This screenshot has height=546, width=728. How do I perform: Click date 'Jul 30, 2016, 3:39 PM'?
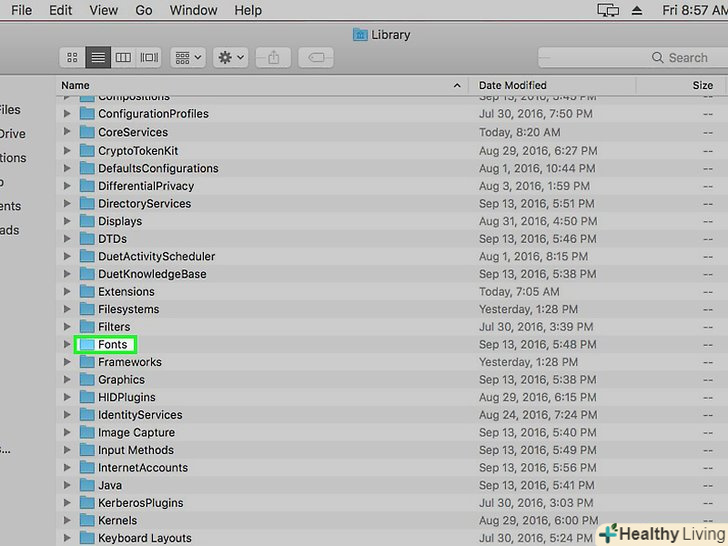point(536,327)
